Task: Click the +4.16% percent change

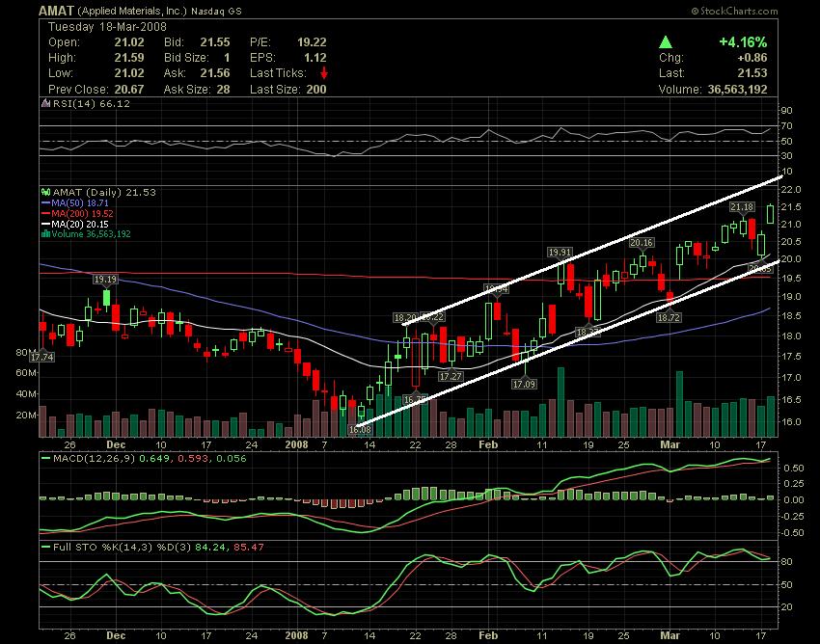Action: click(x=743, y=41)
